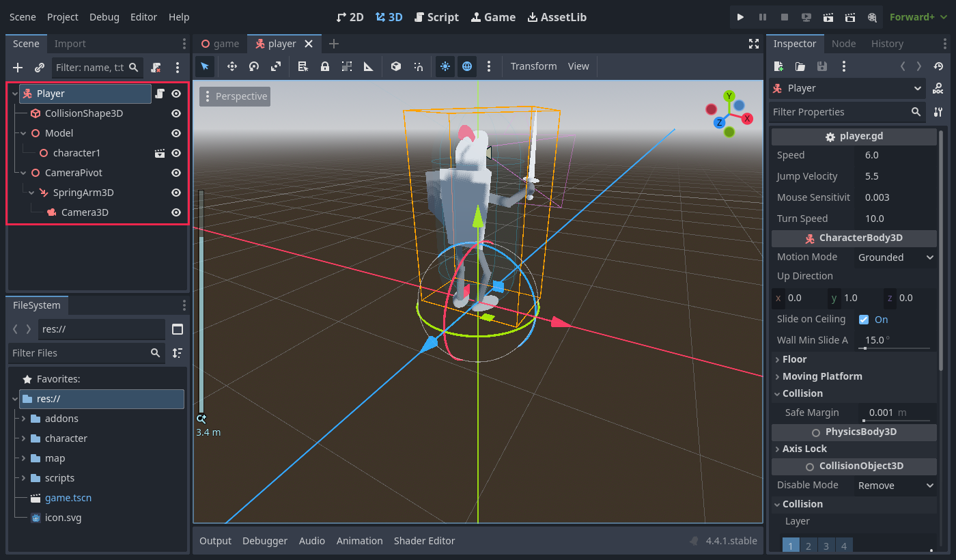The height and width of the screenshot is (560, 956).
Task: Run the current scene
Action: (x=828, y=17)
